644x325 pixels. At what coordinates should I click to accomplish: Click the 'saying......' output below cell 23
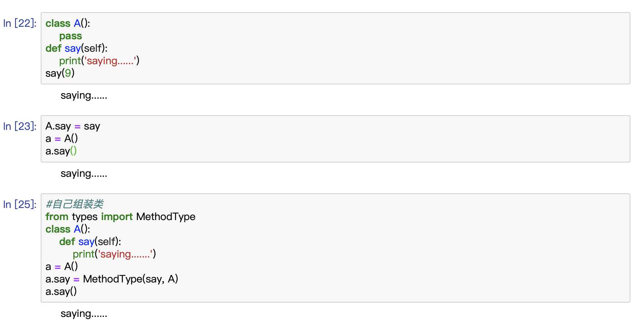84,174
